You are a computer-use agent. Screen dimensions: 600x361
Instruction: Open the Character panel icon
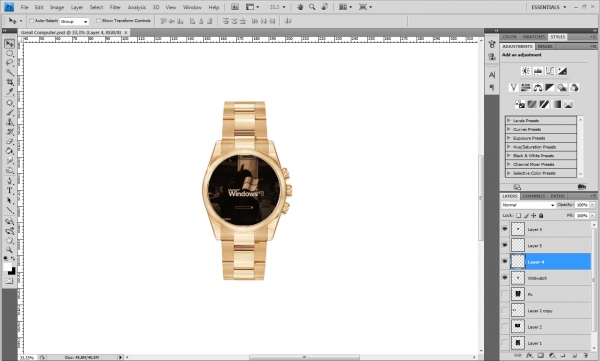point(492,75)
